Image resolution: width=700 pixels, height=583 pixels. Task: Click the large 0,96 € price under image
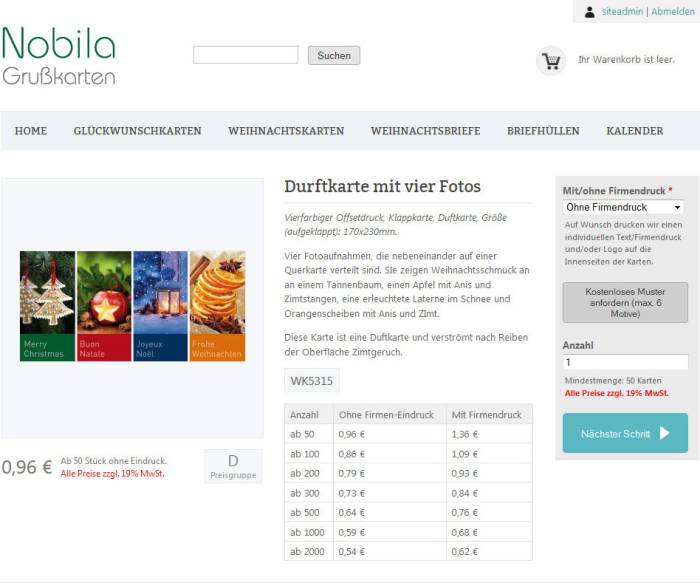pos(27,467)
